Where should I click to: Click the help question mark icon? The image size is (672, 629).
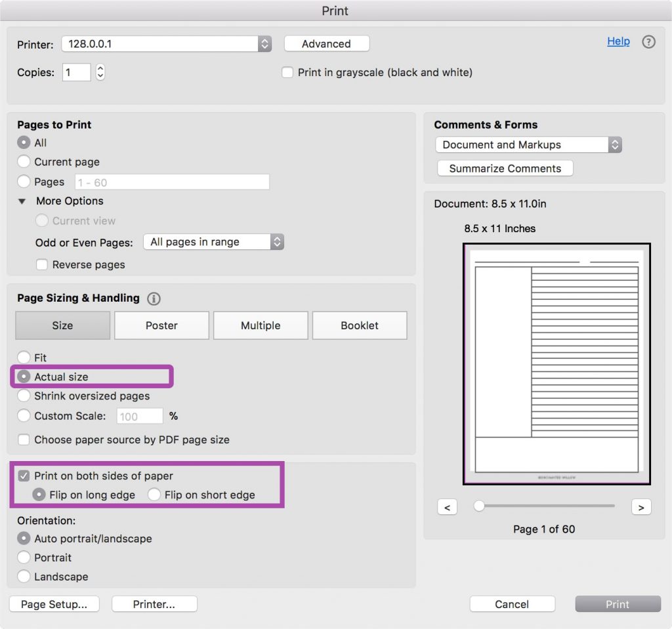click(648, 42)
